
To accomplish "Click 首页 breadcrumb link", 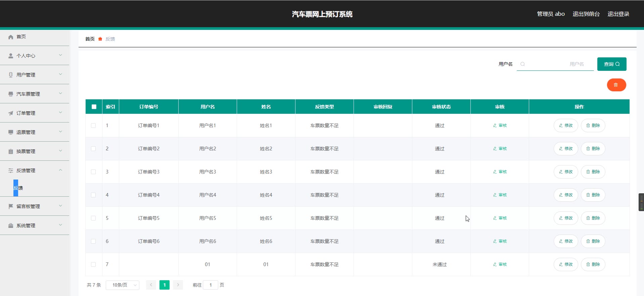I will point(90,39).
